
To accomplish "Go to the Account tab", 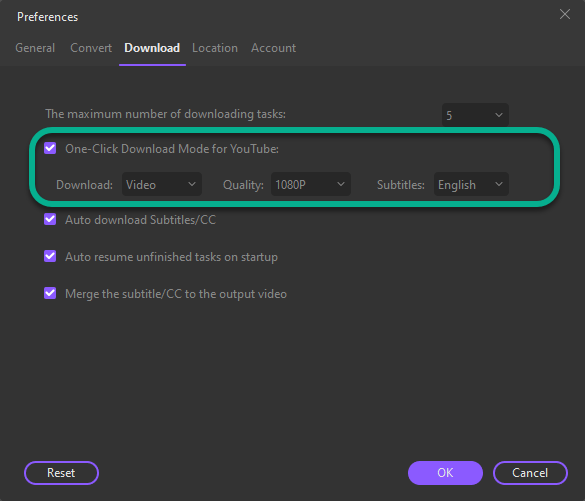I will coord(273,48).
